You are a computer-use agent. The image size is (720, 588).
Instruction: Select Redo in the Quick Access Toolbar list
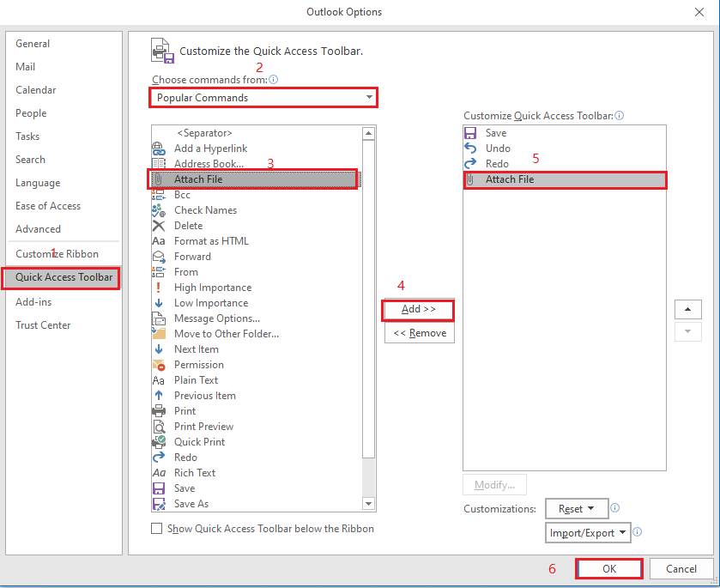(565, 164)
